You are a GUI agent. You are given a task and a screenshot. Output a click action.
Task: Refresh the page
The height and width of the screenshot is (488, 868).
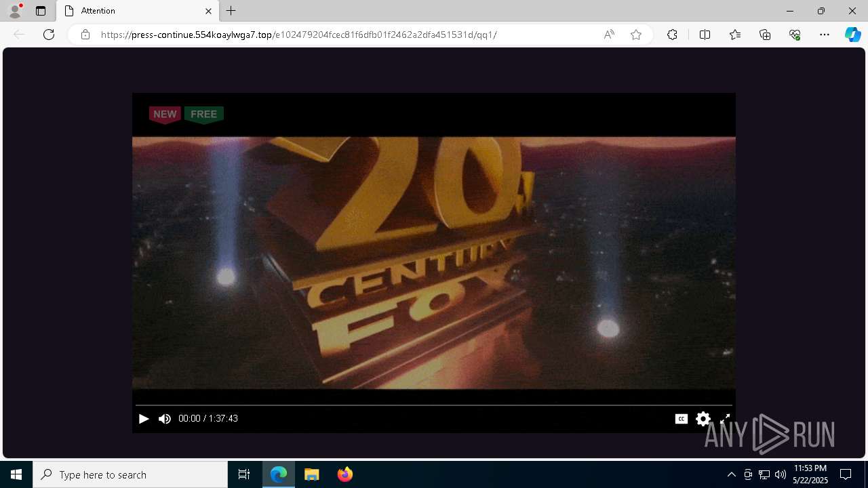click(49, 35)
